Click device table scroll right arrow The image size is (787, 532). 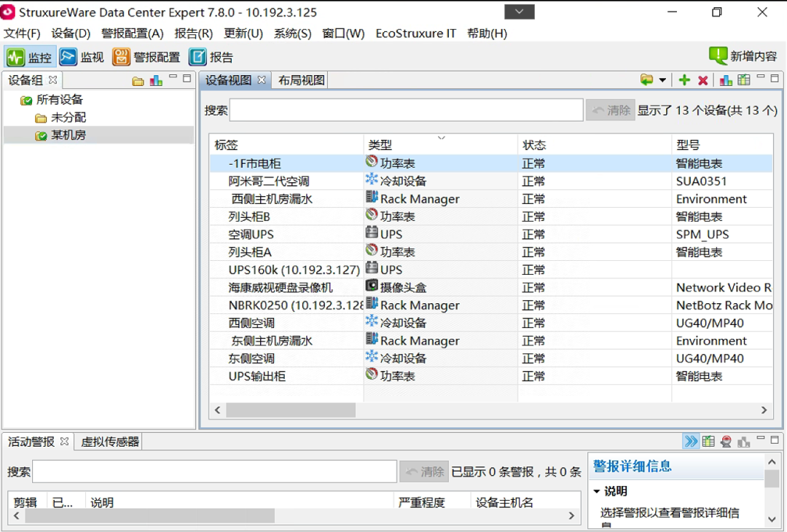[x=764, y=410]
